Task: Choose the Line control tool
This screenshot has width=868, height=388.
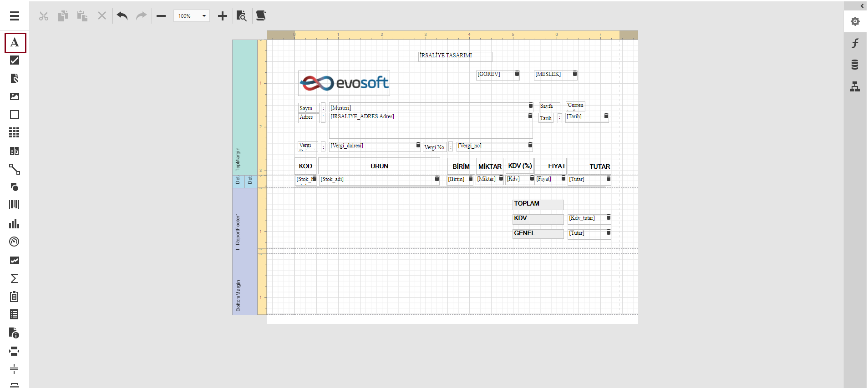Action: coord(15,169)
